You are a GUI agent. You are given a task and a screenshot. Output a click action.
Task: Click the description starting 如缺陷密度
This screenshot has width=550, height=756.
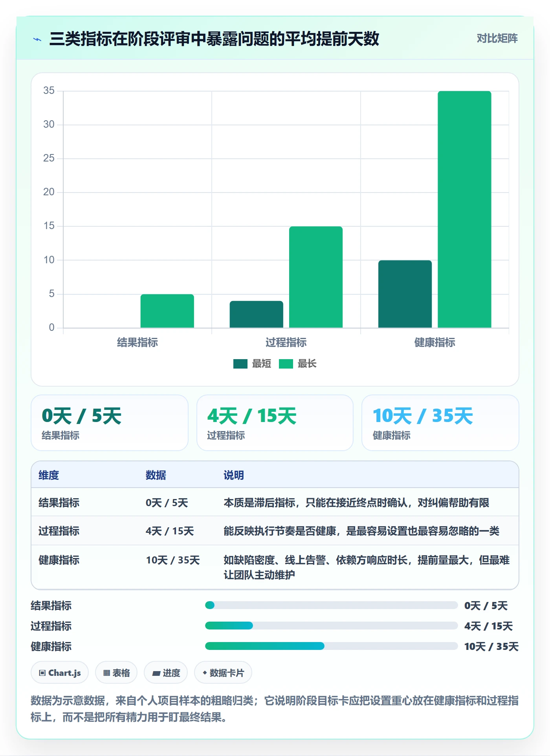367,567
